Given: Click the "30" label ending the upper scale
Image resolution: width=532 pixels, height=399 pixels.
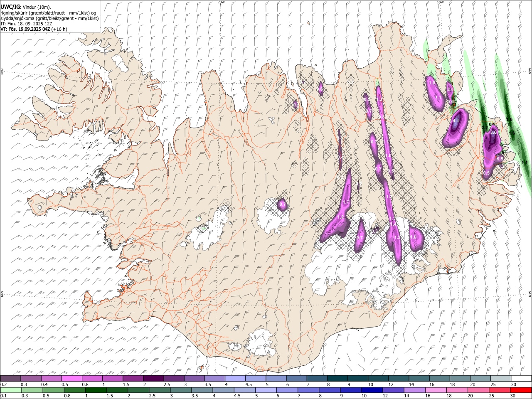Looking at the screenshot, I should [514, 384].
